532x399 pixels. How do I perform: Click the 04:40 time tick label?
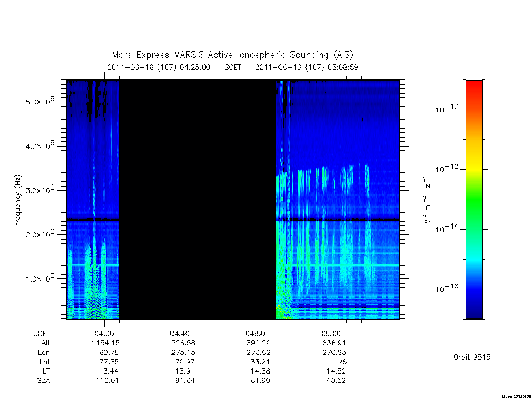[x=180, y=334]
